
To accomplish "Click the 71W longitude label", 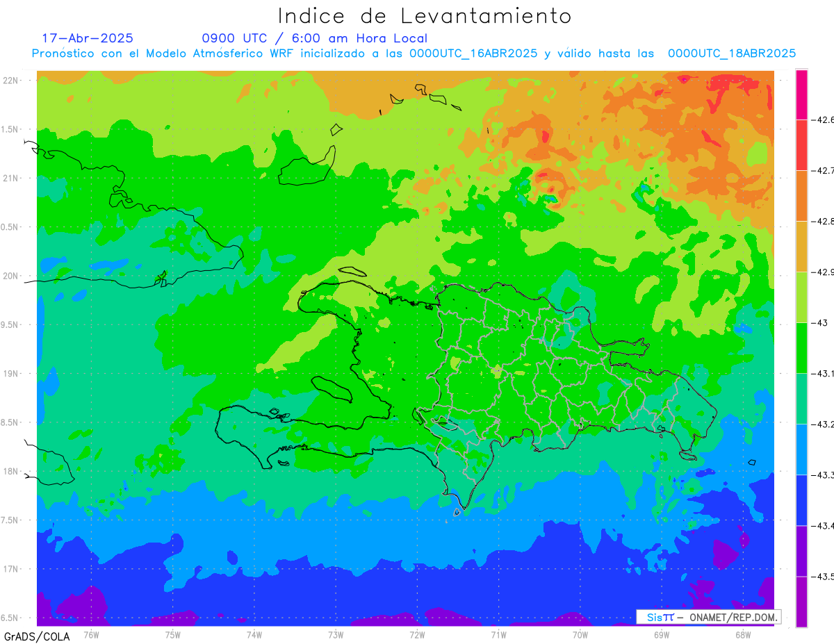I will (498, 634).
